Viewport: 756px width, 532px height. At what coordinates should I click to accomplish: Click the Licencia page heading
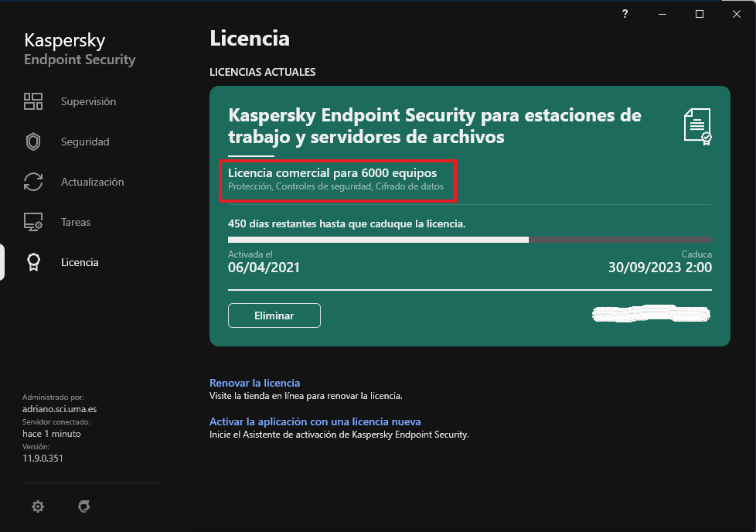tap(249, 39)
